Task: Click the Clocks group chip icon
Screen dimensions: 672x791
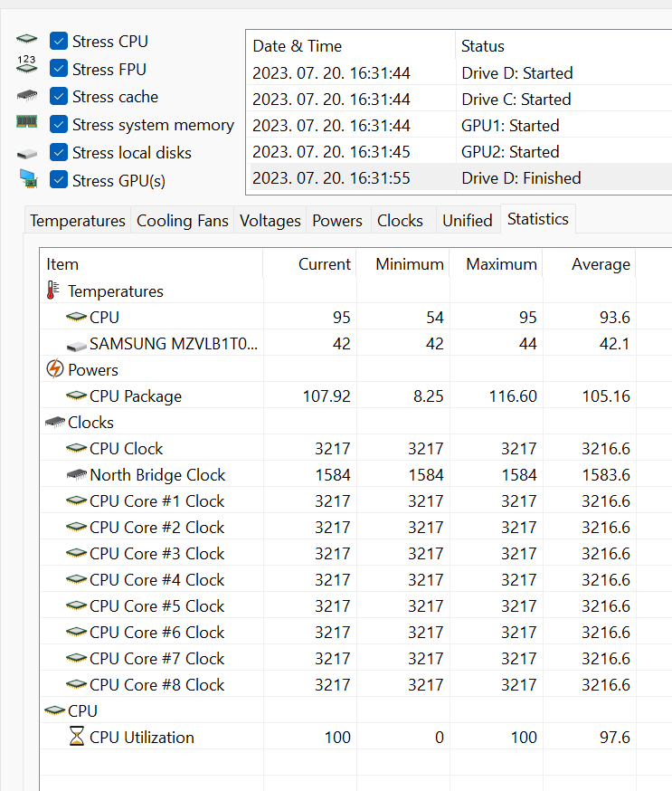Action: tap(55, 422)
